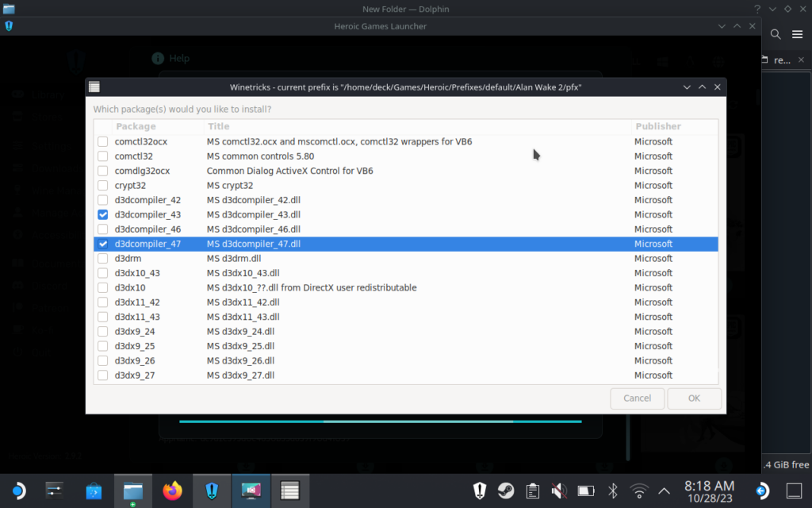Check the d3dx10 package checkbox
The width and height of the screenshot is (812, 508).
(x=102, y=287)
